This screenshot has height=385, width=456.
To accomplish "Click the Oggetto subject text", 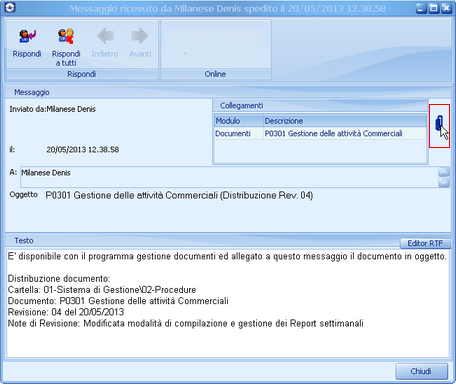I will pos(179,195).
